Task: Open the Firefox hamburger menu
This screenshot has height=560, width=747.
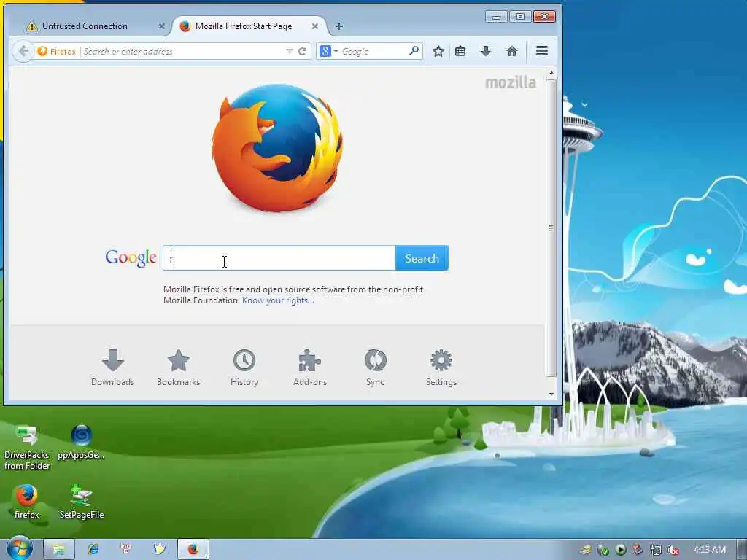Action: point(542,51)
